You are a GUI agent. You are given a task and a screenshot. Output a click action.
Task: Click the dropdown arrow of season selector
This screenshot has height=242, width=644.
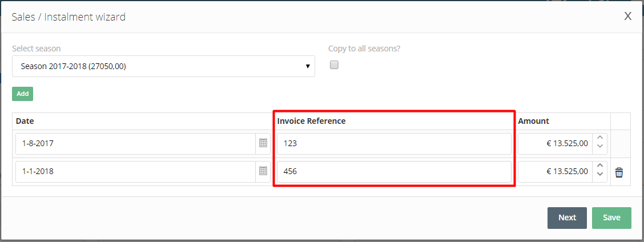[x=308, y=66]
